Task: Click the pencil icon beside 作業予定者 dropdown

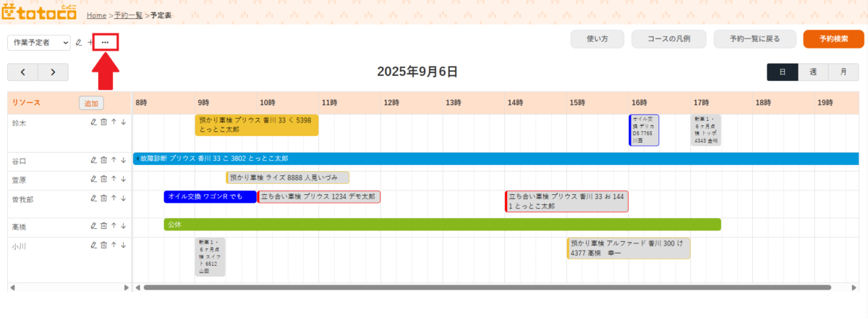Action: click(x=79, y=43)
